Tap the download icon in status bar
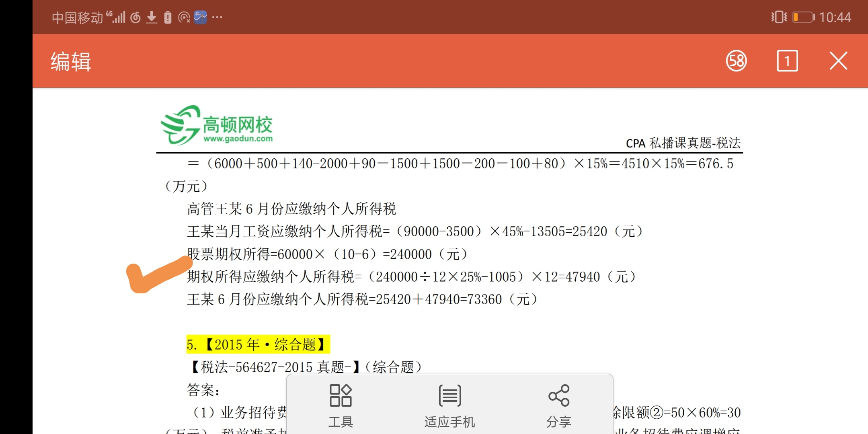 click(152, 17)
